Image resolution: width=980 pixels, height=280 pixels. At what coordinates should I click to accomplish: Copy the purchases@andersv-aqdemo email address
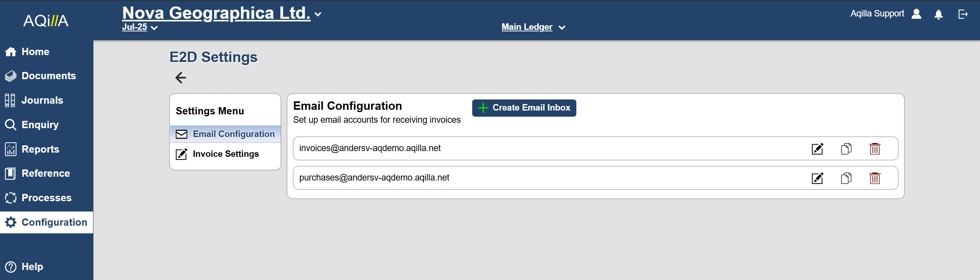pos(846,178)
